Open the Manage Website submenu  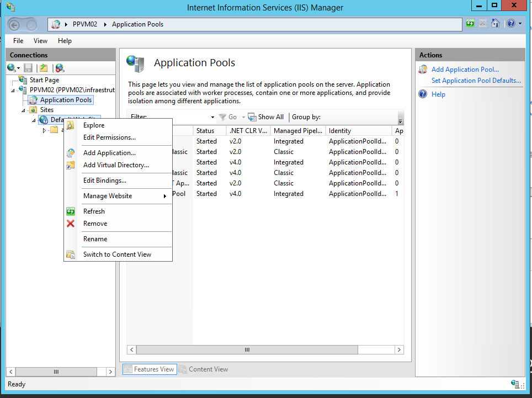point(118,196)
